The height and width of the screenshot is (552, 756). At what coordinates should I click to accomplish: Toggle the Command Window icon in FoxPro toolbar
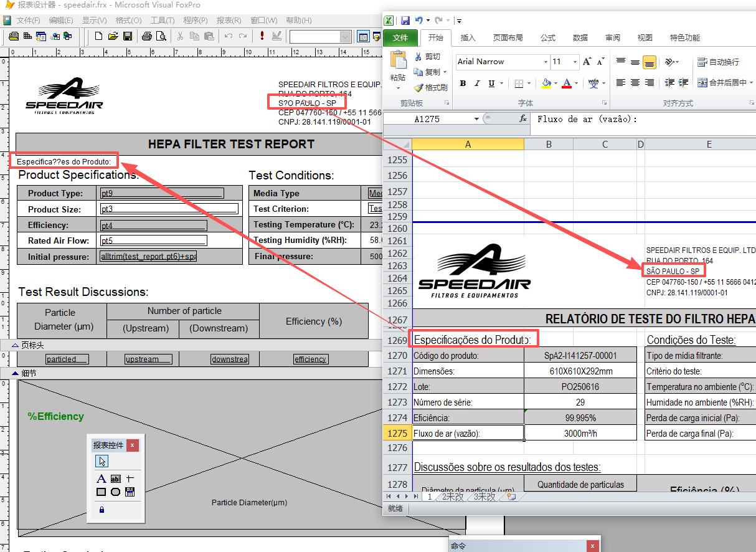[x=362, y=37]
